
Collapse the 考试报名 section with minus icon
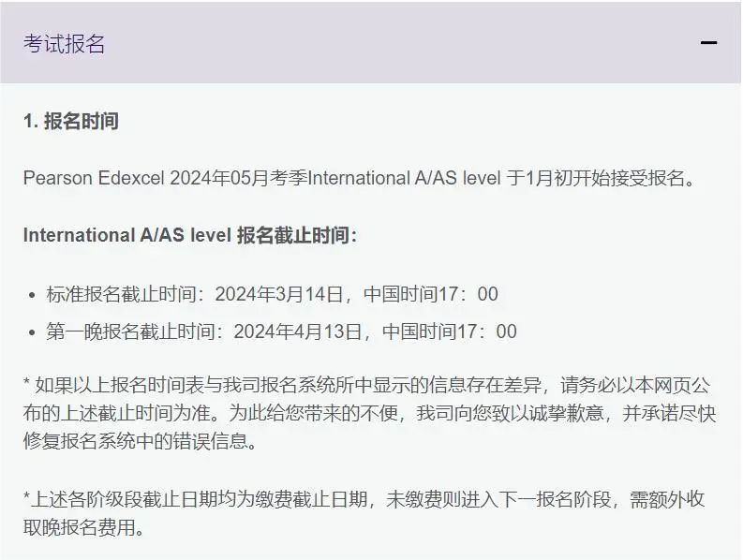[x=708, y=43]
